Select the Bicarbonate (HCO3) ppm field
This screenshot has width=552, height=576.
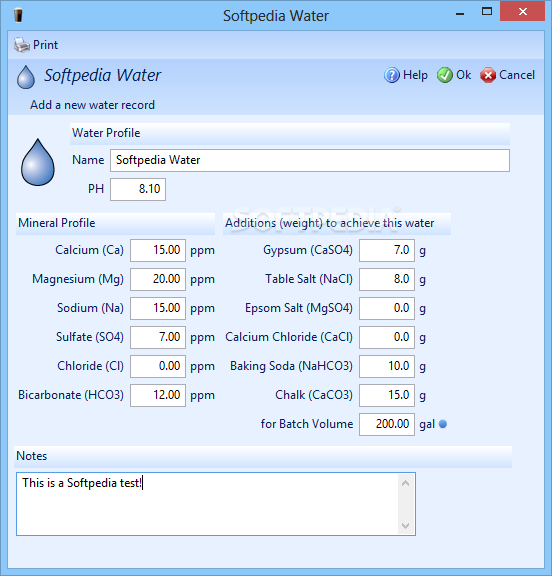(158, 395)
